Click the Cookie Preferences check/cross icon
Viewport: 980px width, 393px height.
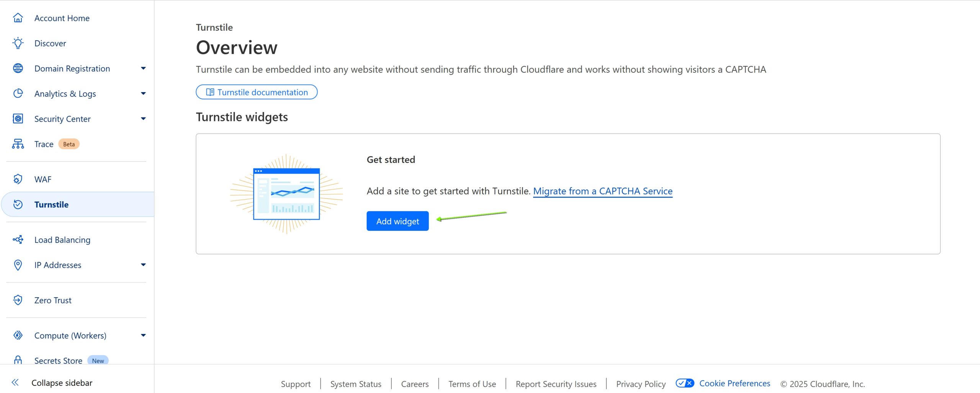pos(685,383)
